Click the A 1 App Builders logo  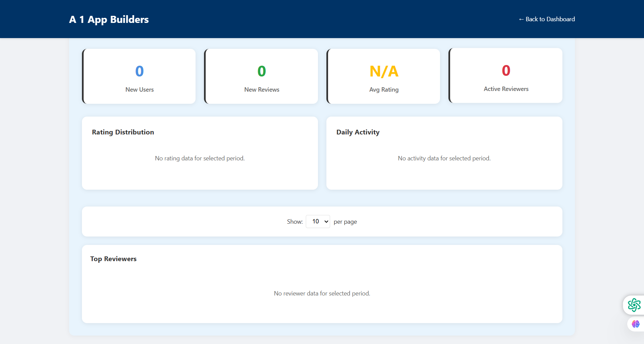point(109,20)
